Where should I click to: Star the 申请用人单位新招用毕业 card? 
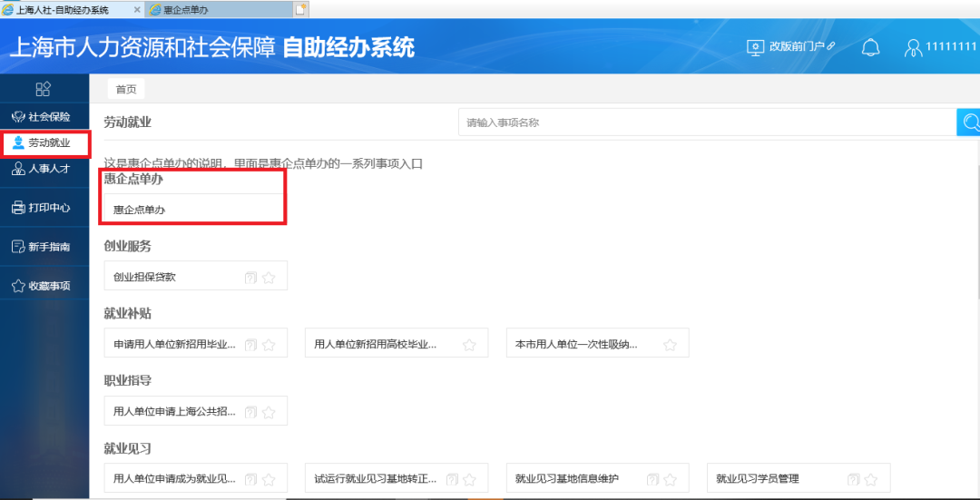269,345
